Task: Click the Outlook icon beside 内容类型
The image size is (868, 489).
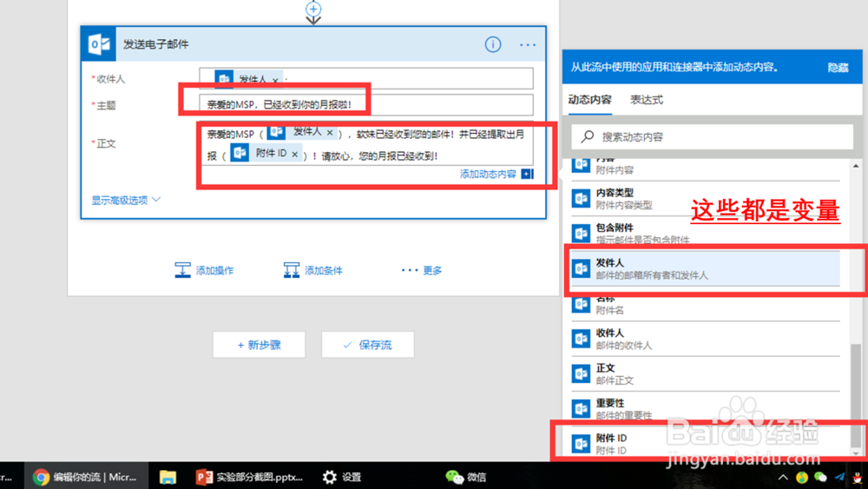Action: [581, 198]
